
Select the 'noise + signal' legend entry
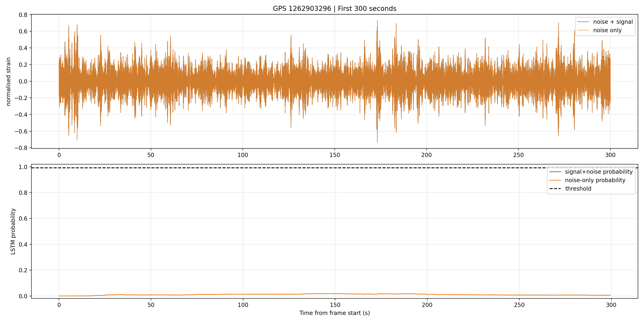coord(605,22)
